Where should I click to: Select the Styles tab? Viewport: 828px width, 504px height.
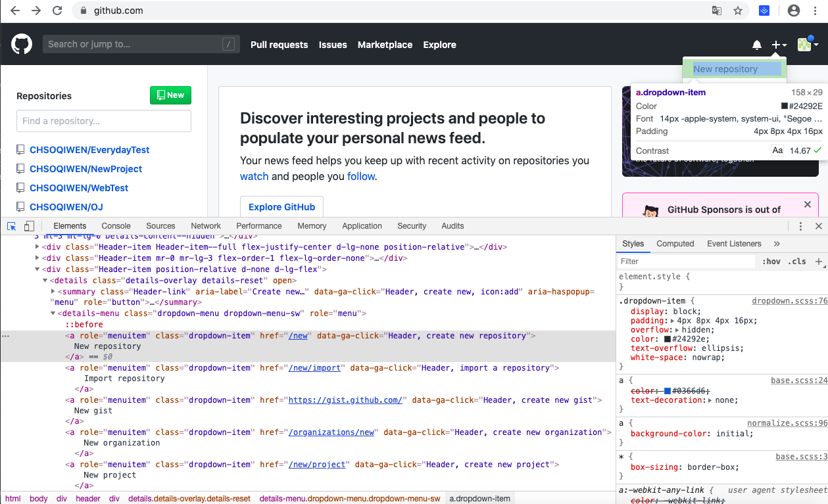(x=633, y=244)
